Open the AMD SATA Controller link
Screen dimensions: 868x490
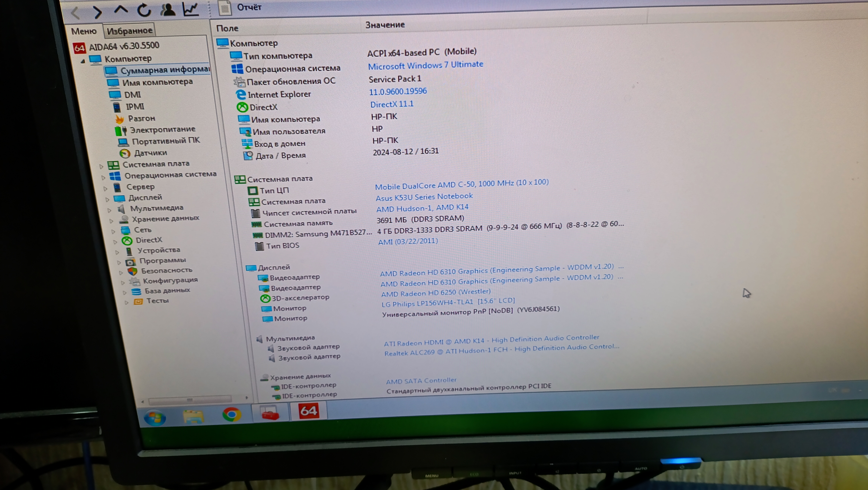[421, 381]
